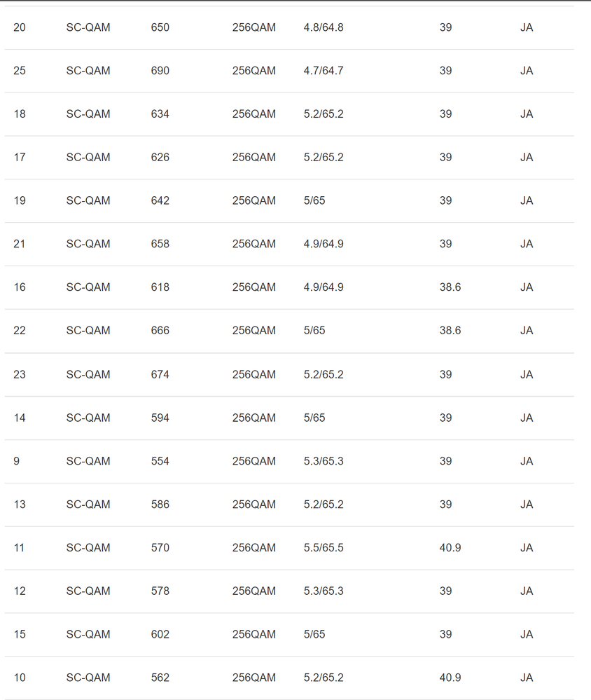Screen dimensions: 591x700
Task: Click the 38.6 SNR value in channel 16 row
Action: [450, 287]
